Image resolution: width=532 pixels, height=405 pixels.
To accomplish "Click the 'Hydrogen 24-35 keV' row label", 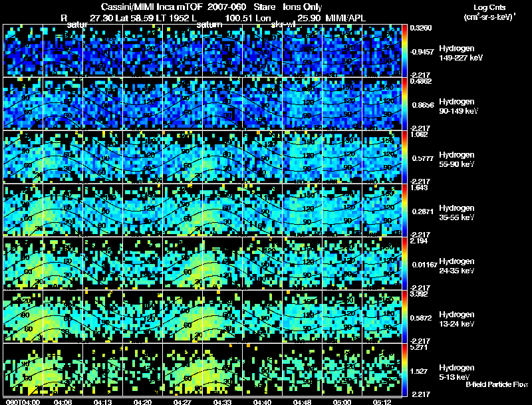I will coord(457,266).
